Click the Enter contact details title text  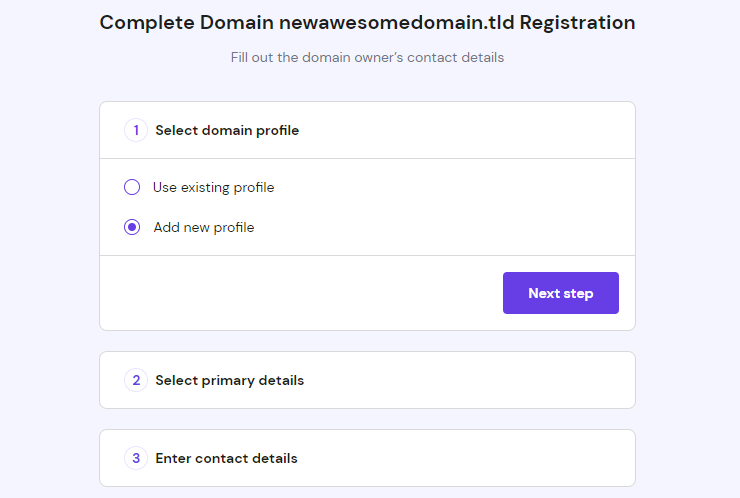click(226, 458)
